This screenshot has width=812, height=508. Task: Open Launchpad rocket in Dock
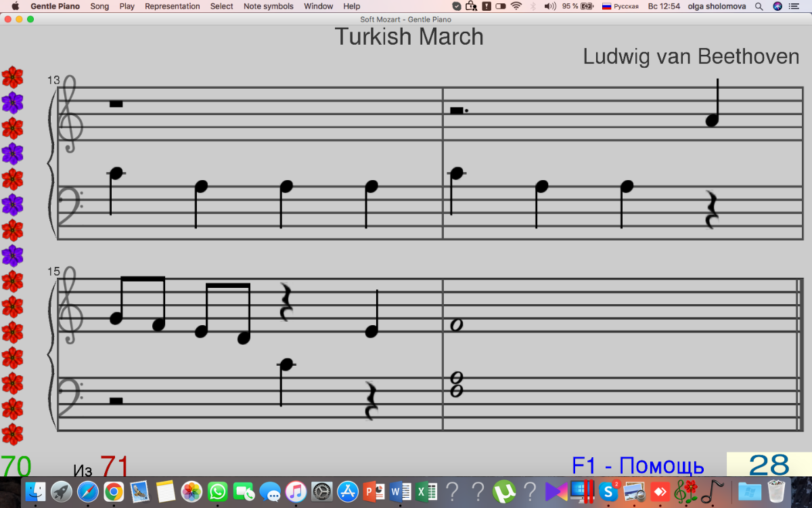(62, 492)
